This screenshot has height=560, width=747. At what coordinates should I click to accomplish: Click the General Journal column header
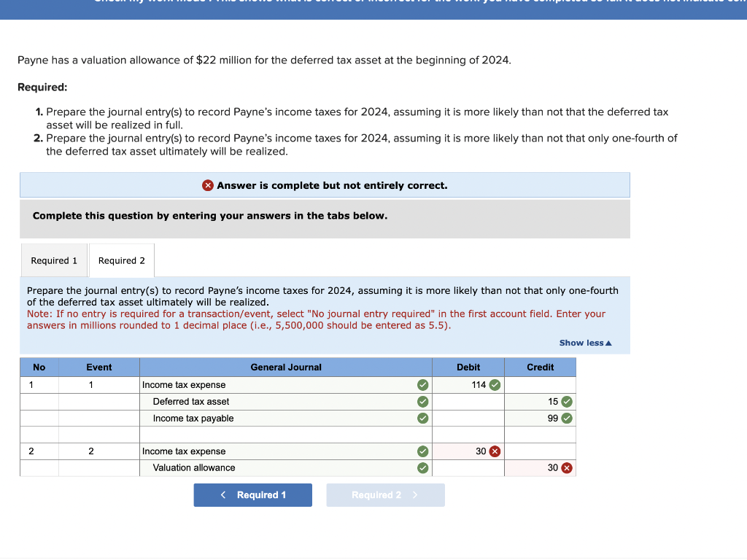coord(286,367)
